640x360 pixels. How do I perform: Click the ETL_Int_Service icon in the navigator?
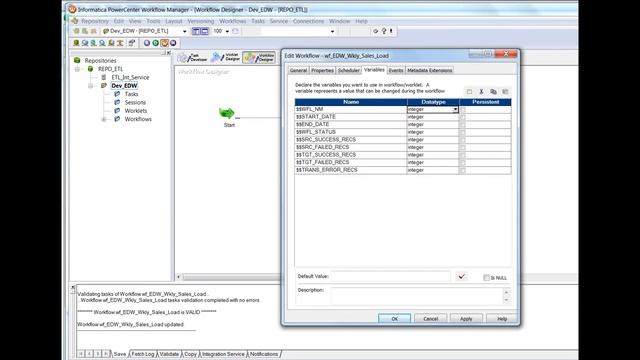[104, 77]
